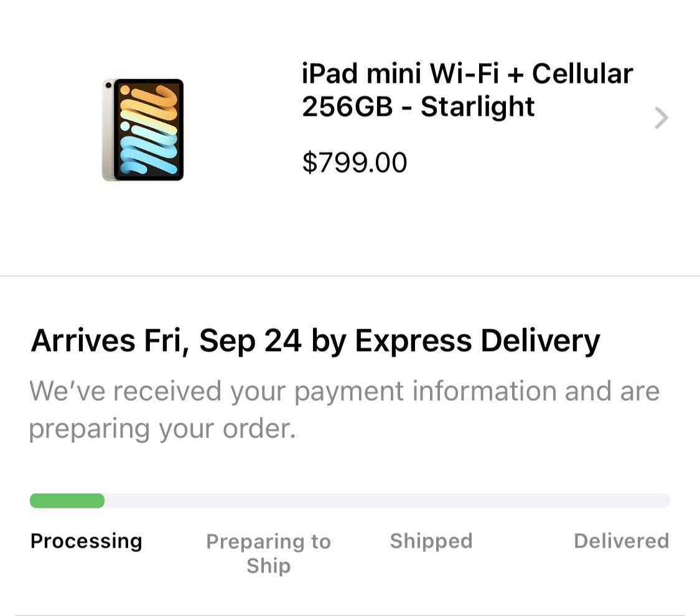Click the green filled progress segment

pos(67,501)
